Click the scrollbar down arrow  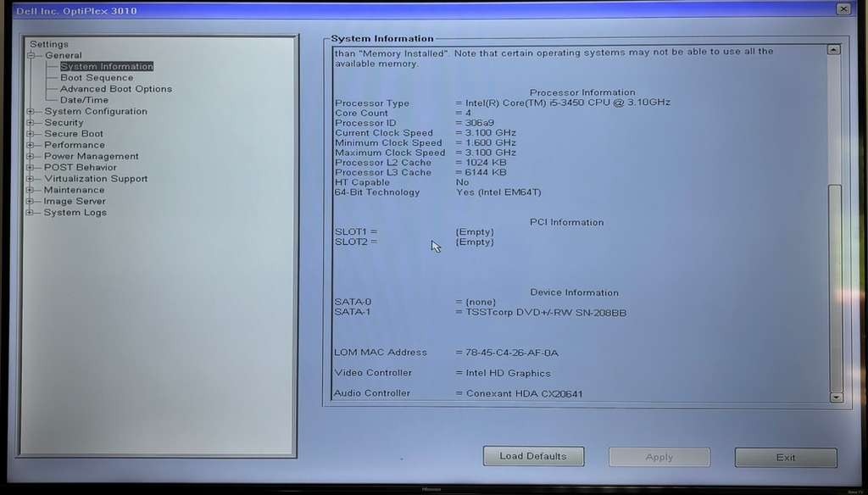pyautogui.click(x=836, y=397)
